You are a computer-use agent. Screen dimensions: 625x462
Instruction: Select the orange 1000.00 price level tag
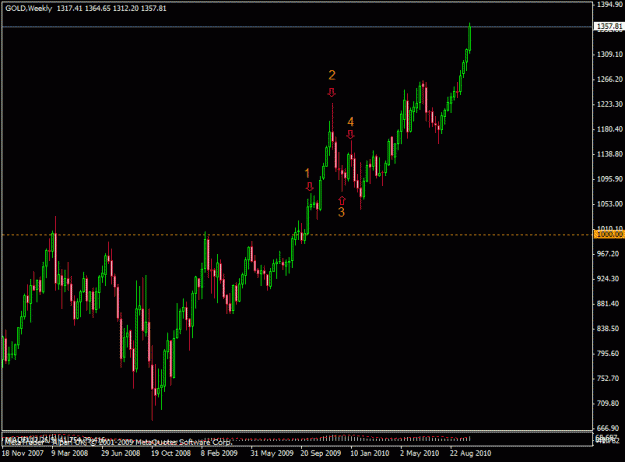[x=609, y=234]
